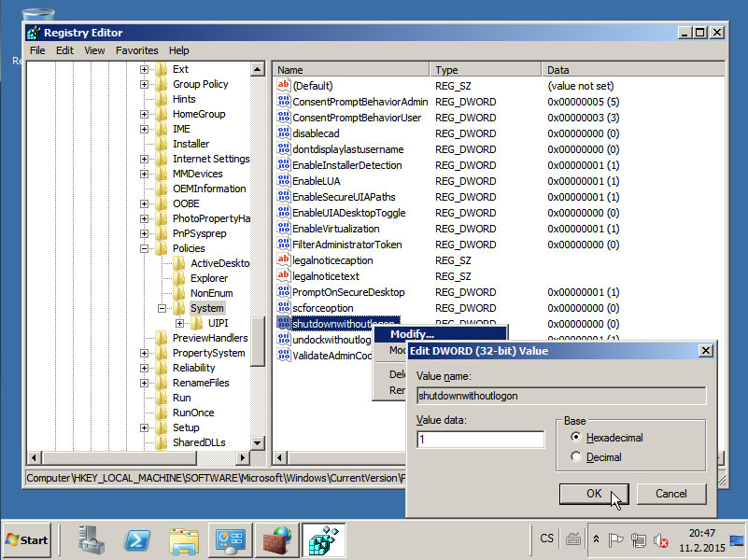Click the Windows Firewall taskbar icon
The height and width of the screenshot is (560, 748).
(x=275, y=540)
